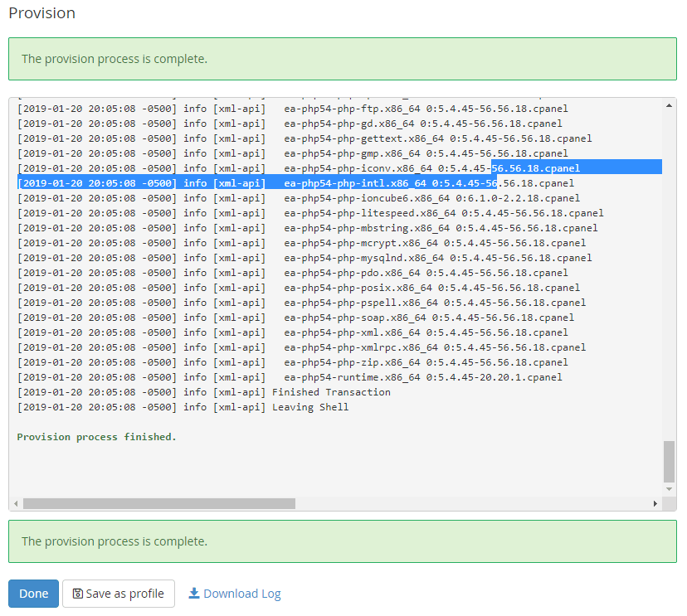Screen dimensions: 687x616
Task: Click the bottom provision complete success banner
Action: [x=343, y=541]
